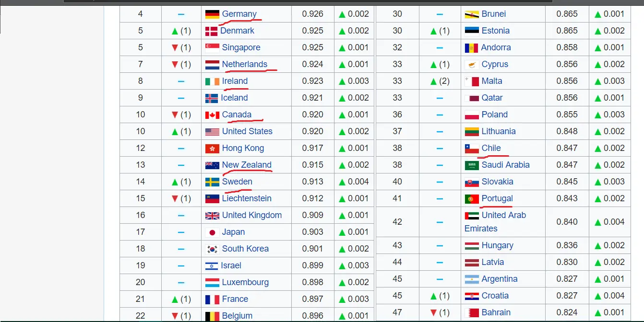Open the Denmark article link
This screenshot has width=644, height=322.
237,31
